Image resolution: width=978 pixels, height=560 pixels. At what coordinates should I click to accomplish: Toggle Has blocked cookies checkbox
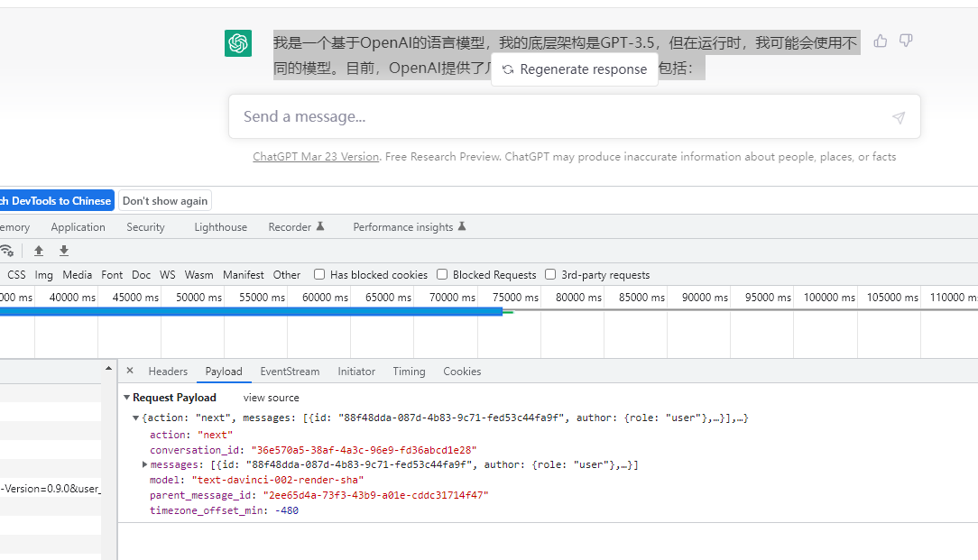coord(319,274)
